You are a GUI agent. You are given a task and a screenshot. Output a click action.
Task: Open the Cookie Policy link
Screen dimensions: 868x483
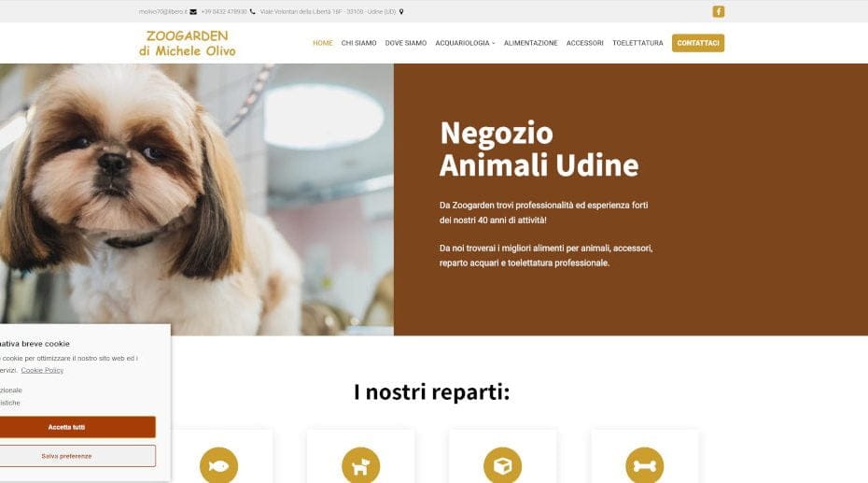tap(42, 370)
